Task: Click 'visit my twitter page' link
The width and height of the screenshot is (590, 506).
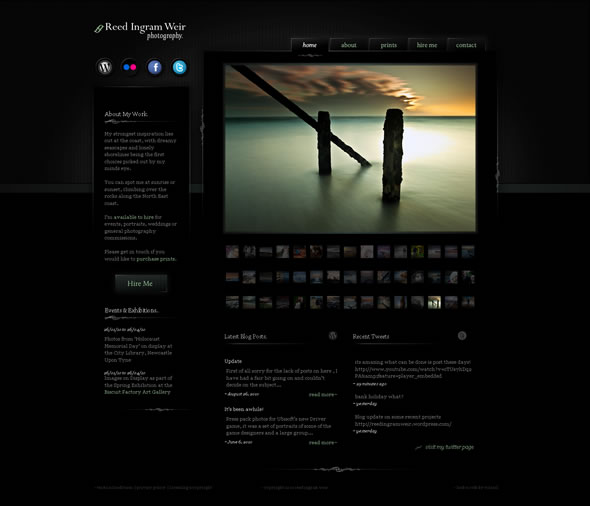Action: 449,447
